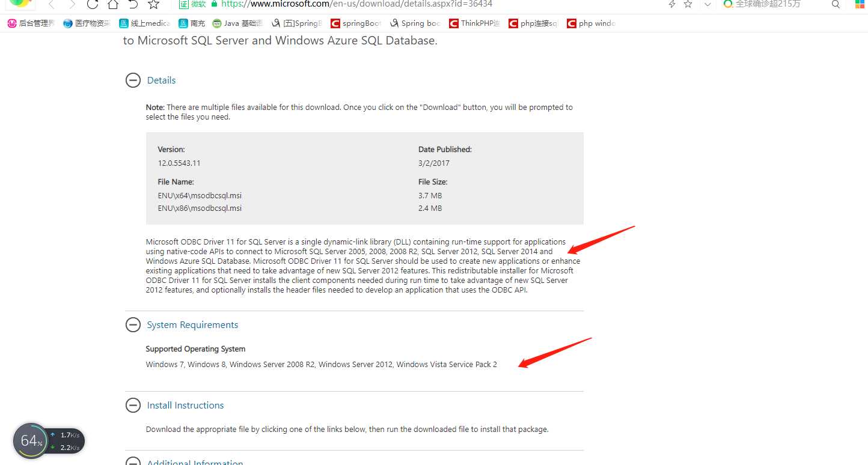This screenshot has height=465, width=868.
Task: Click the 2.2K/s download speed reading
Action: pos(70,448)
